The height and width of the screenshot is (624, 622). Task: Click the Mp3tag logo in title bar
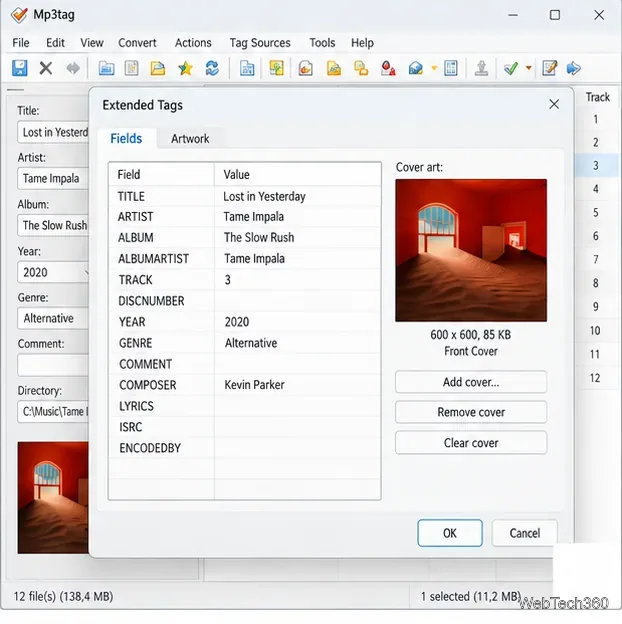[x=19, y=15]
